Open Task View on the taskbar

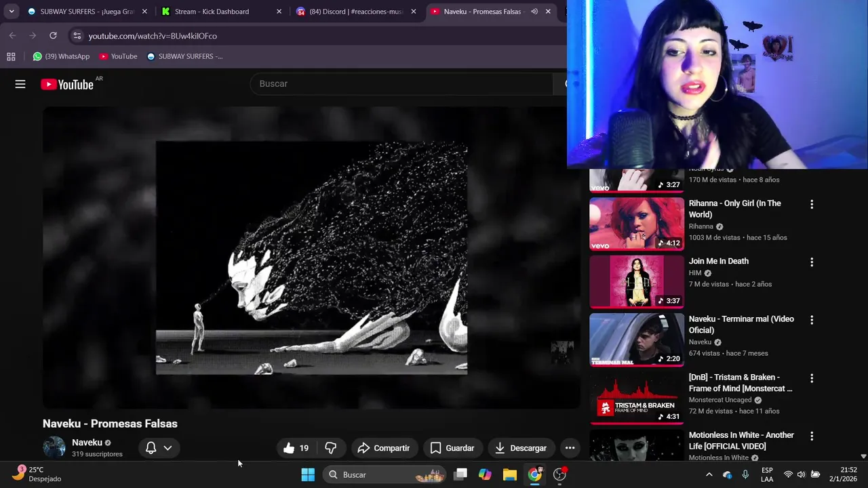pos(460,474)
